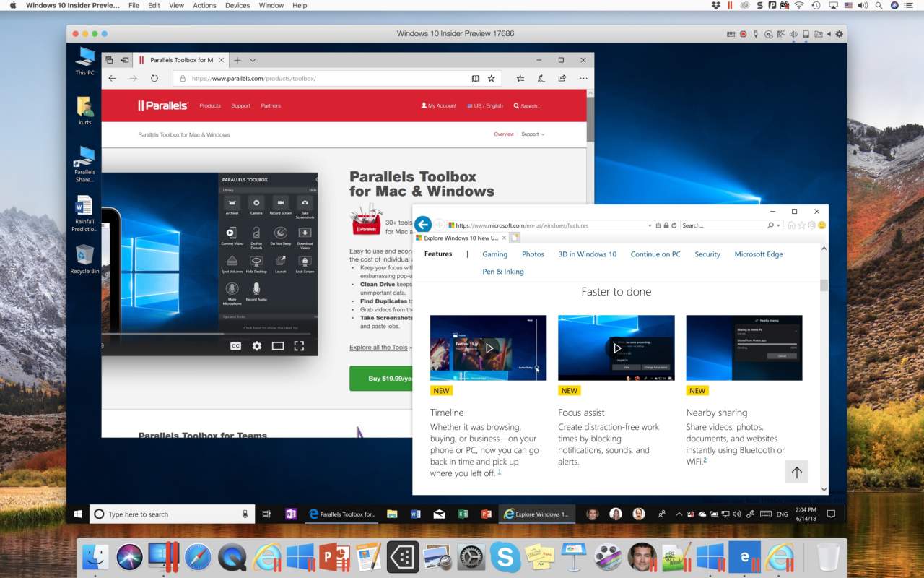Open the Devices menu in the Mac menu bar

tap(237, 5)
